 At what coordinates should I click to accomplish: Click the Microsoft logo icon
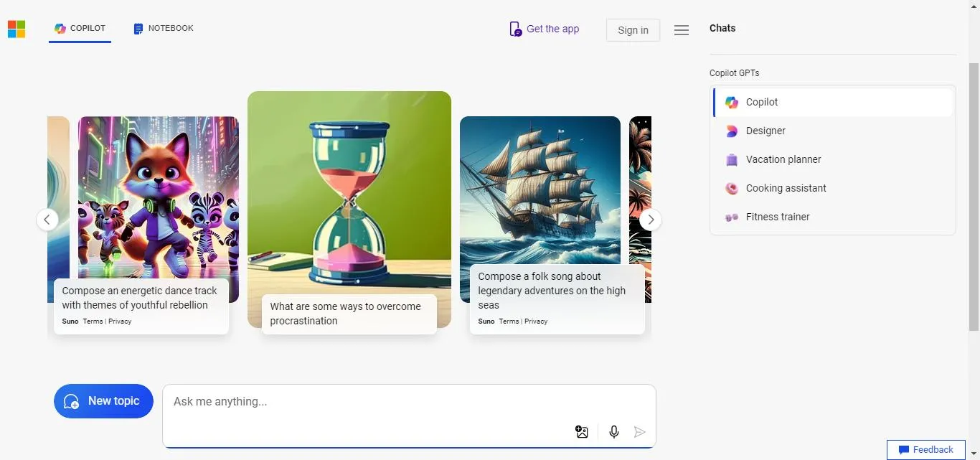[17, 29]
